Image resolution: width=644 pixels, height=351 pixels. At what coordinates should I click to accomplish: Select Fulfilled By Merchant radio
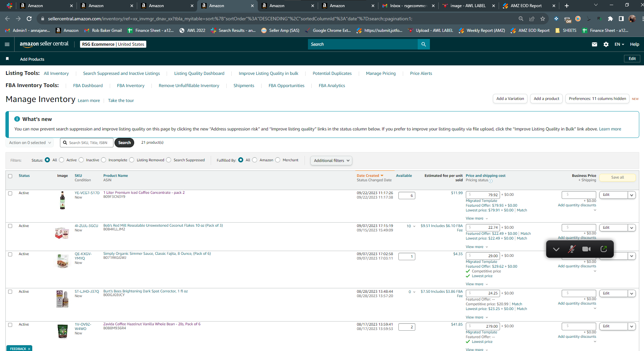[x=278, y=160]
